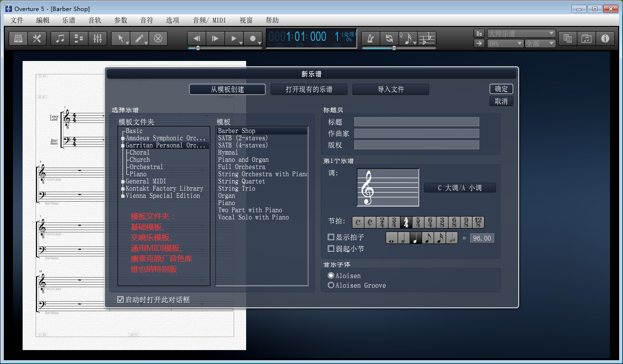
Task: Switch to 打开现有的乐谱 tab
Action: coord(309,89)
